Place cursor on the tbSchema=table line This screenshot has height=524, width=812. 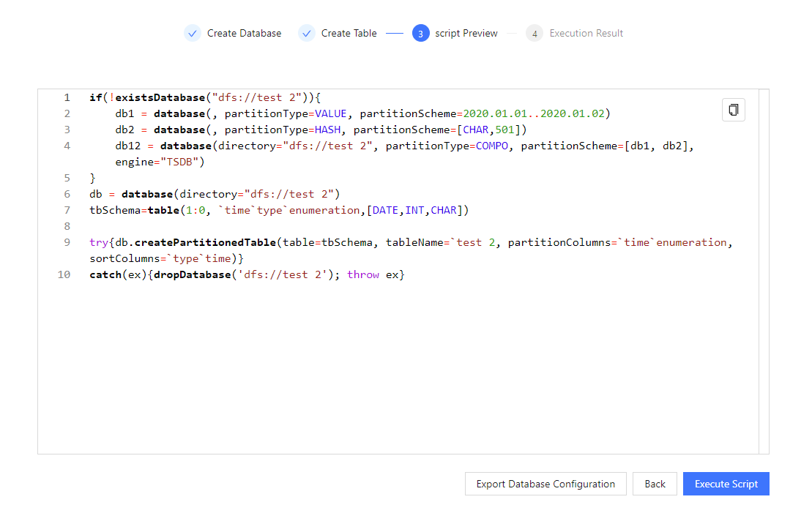[x=278, y=210]
